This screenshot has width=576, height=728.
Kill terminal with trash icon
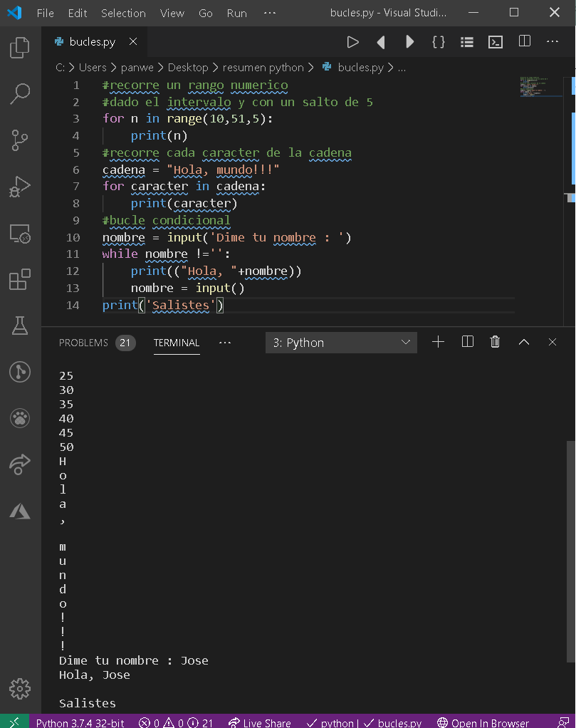[496, 342]
